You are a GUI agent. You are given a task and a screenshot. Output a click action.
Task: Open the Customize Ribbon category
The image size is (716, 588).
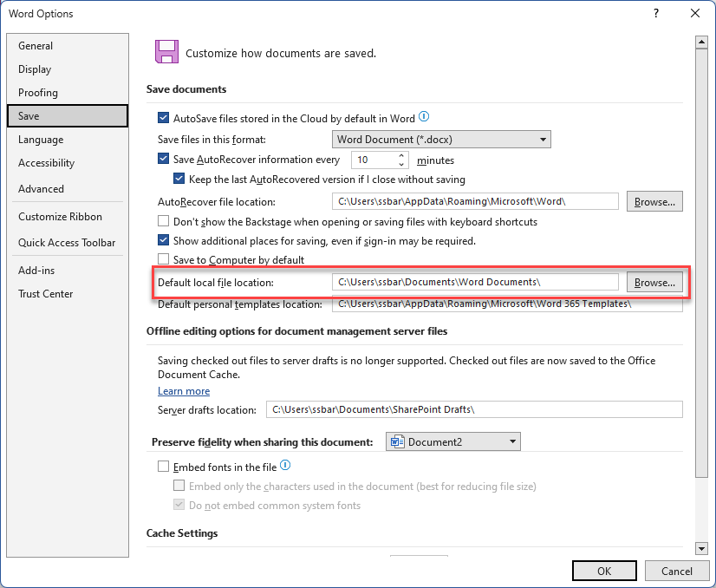pyautogui.click(x=68, y=217)
